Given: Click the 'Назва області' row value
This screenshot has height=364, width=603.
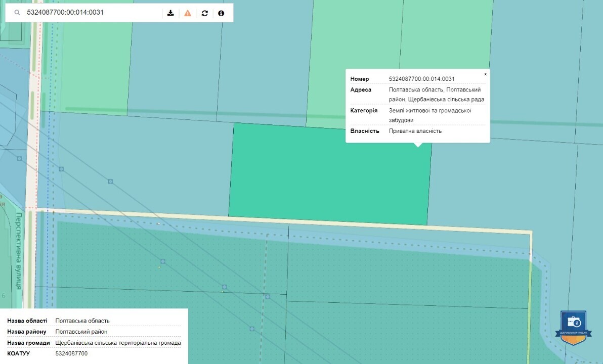Looking at the screenshot, I should coord(82,321).
